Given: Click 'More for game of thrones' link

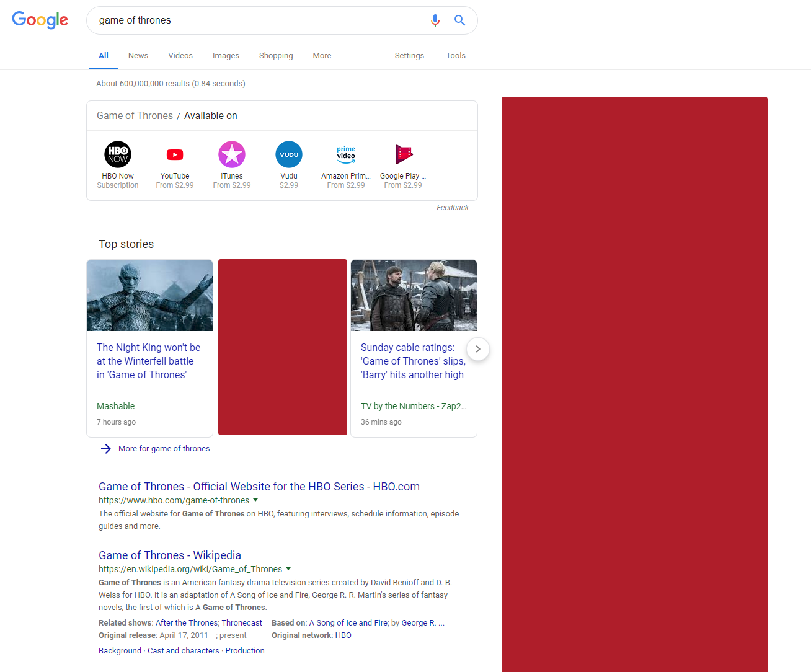Looking at the screenshot, I should point(164,449).
